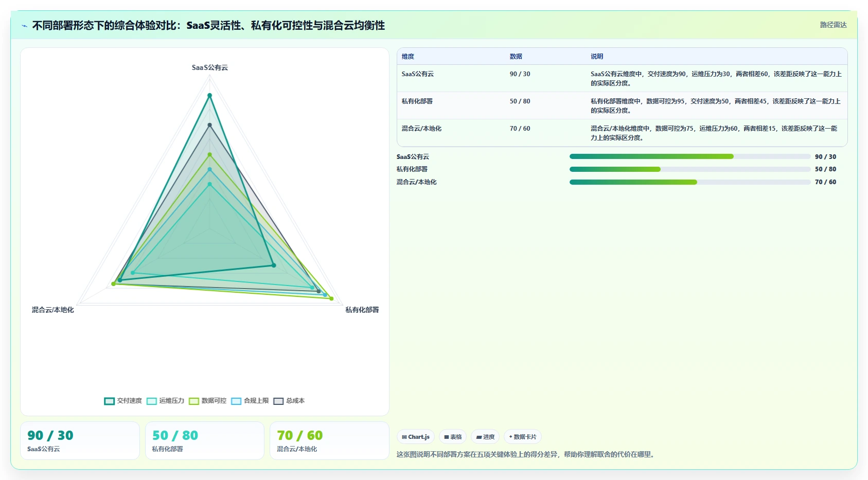Click the wave icon before the title
Viewport: 868px width, 480px height.
[24, 26]
